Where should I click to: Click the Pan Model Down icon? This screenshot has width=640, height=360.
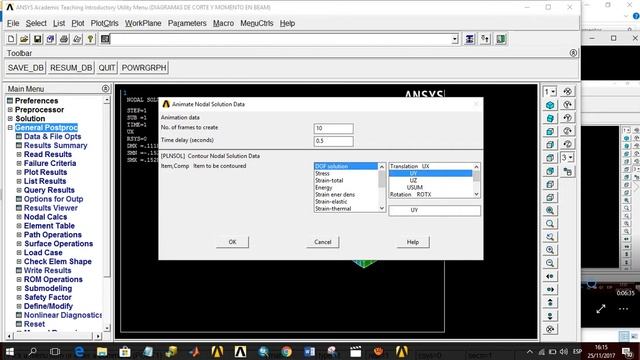coord(550,316)
